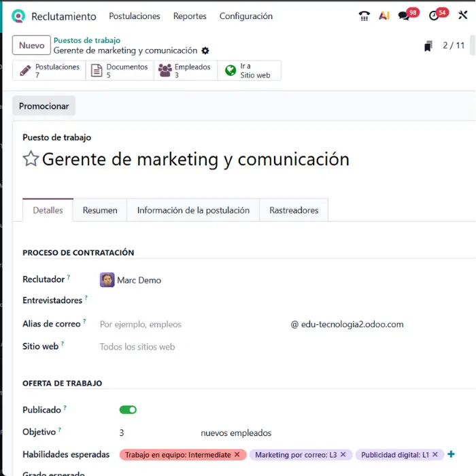Image resolution: width=476 pixels, height=476 pixels.
Task: Switch to the Resumen tab
Action: click(x=100, y=211)
